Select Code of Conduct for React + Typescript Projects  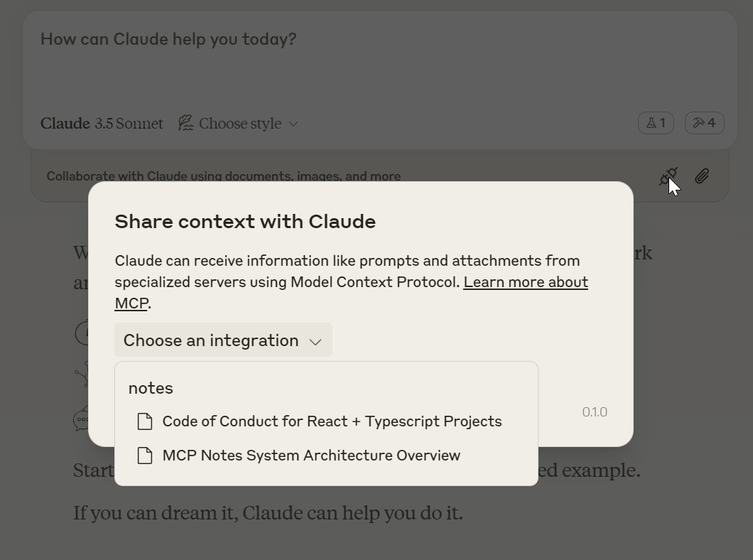[332, 421]
